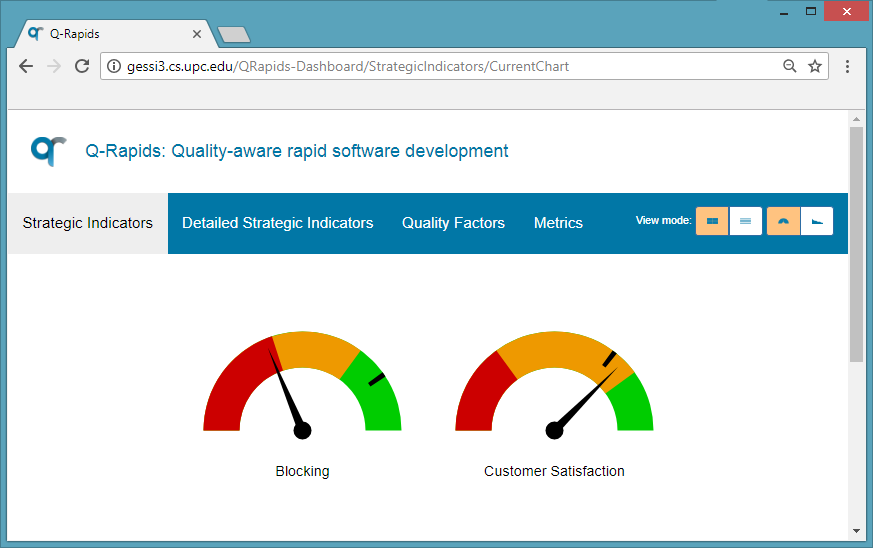Open a new browser tab
This screenshot has height=548, width=873.
pos(234,35)
